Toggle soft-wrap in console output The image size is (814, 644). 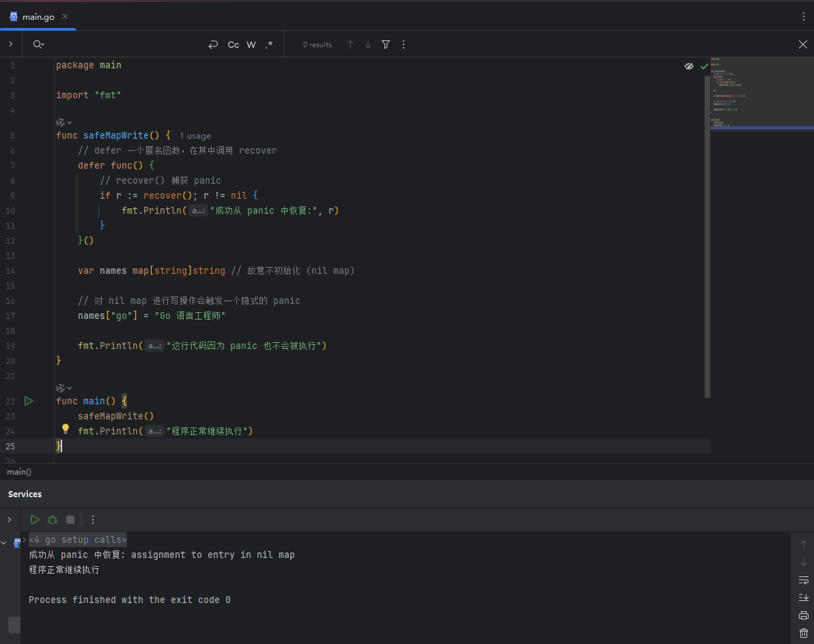(x=803, y=580)
